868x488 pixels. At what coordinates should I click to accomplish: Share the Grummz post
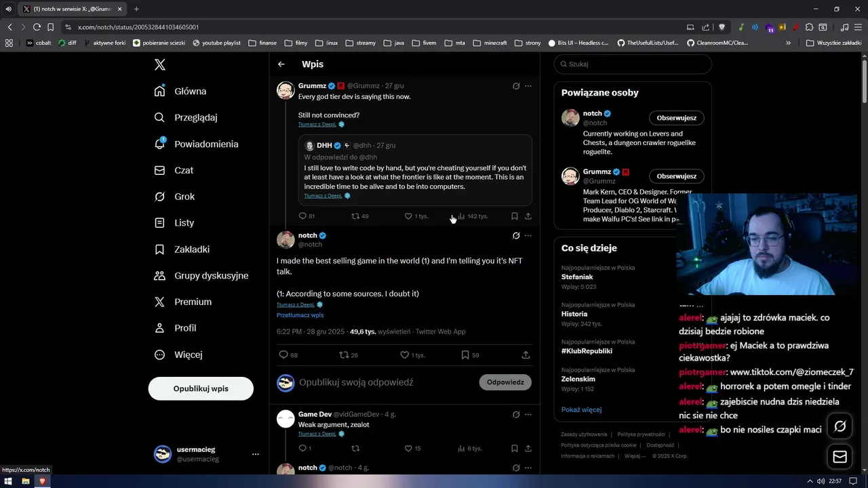coord(528,216)
